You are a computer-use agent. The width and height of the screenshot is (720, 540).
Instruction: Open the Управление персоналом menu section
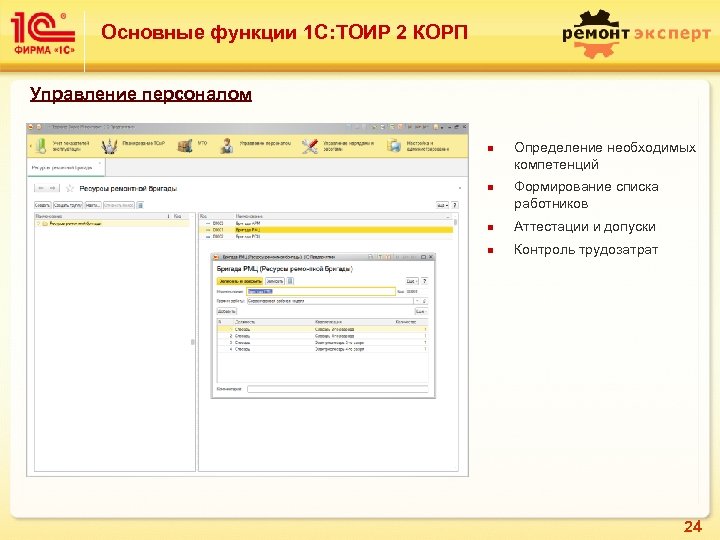click(x=265, y=143)
